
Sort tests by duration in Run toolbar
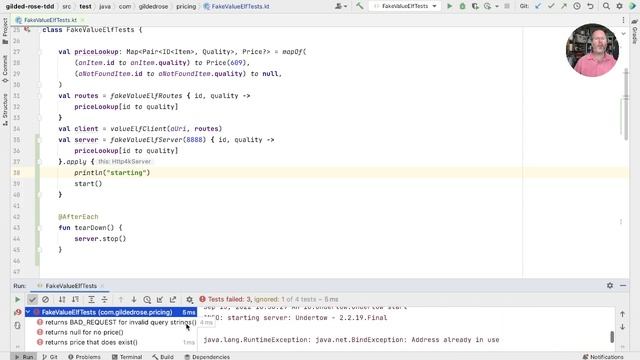(76, 300)
